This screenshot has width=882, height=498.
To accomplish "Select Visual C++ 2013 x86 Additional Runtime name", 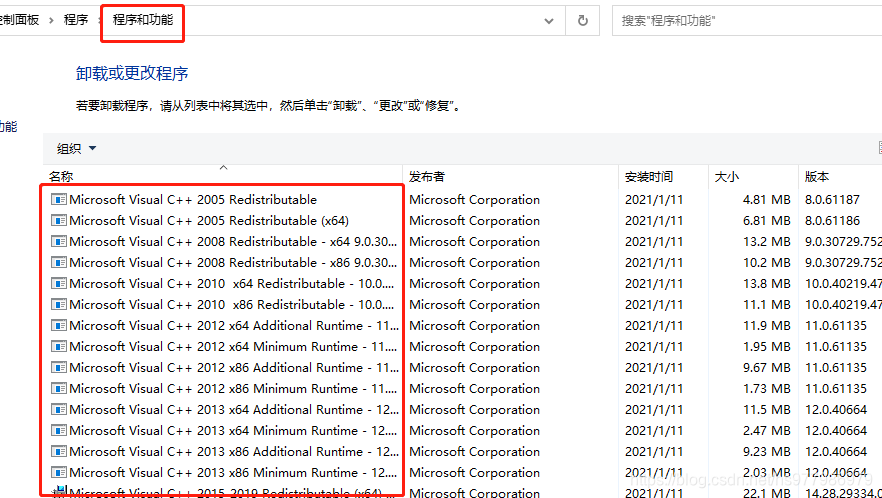I will pyautogui.click(x=234, y=451).
